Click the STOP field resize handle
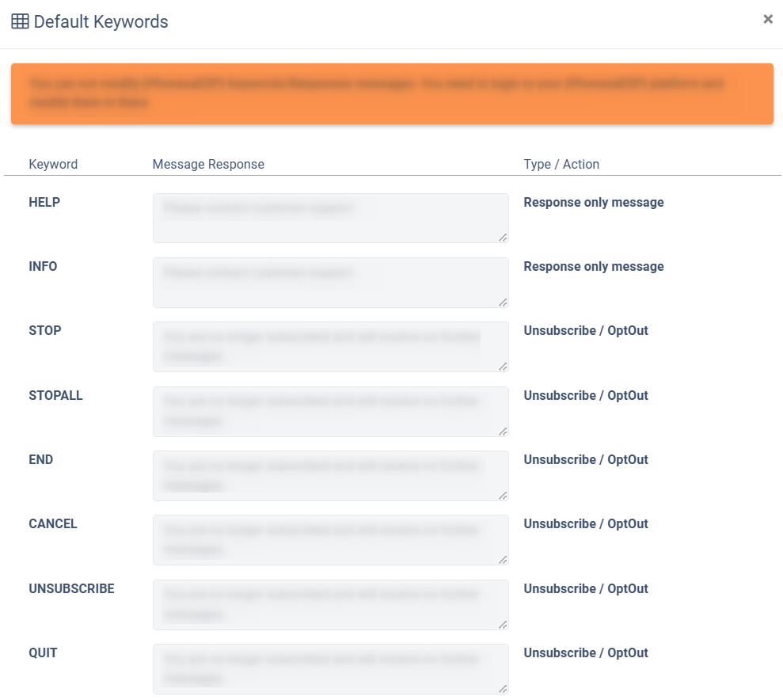 [x=503, y=366]
